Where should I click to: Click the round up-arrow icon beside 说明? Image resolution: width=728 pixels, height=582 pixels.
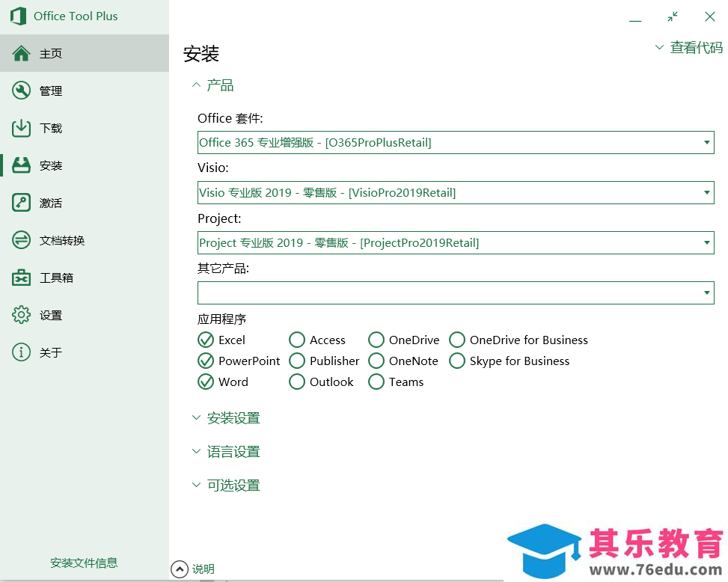coord(180,569)
